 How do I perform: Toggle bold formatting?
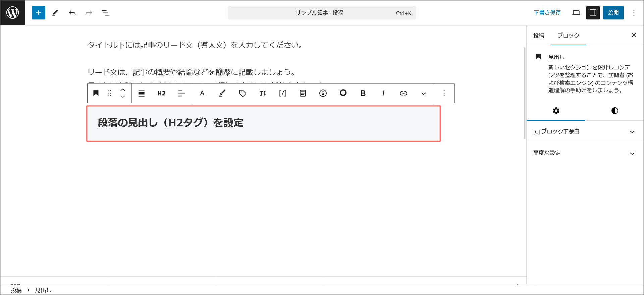tap(363, 93)
